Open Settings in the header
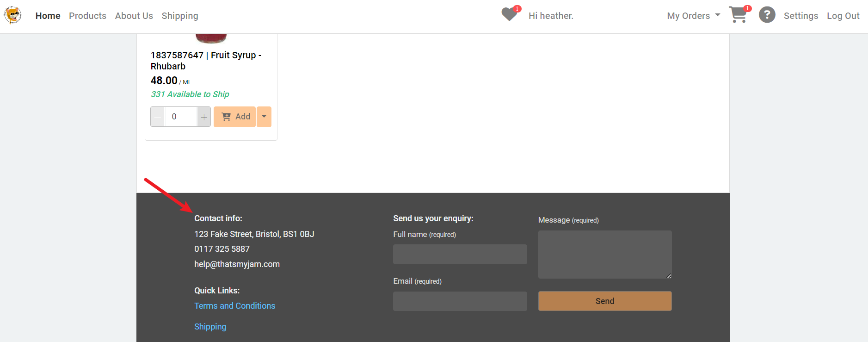 click(801, 16)
